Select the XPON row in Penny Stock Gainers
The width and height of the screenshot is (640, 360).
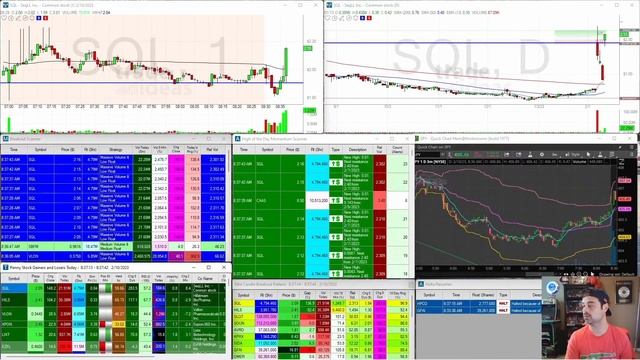point(113,324)
